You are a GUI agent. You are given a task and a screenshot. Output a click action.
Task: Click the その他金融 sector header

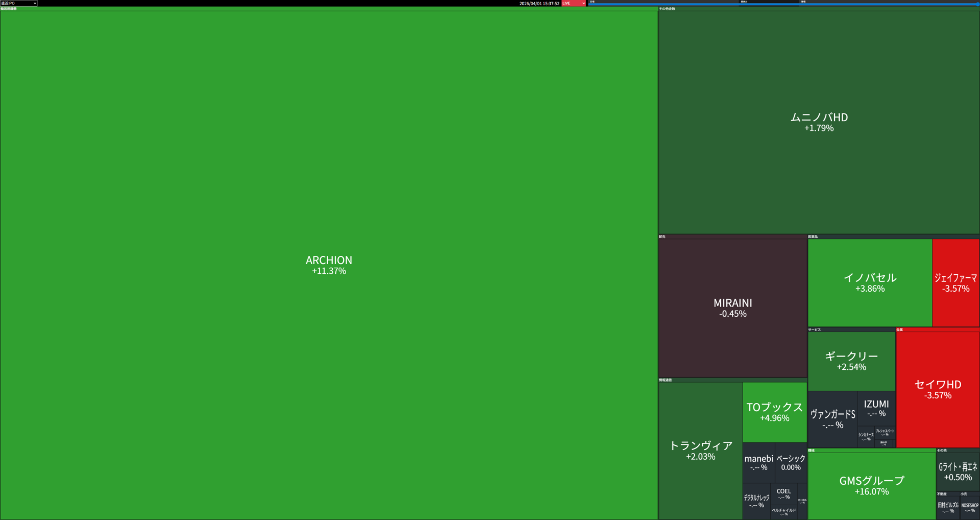(x=667, y=9)
